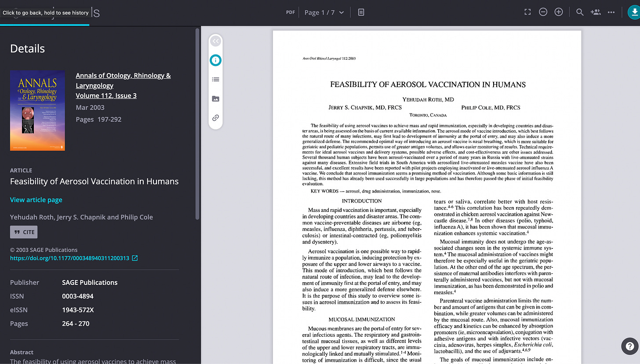Zoom in on the PDF page

coord(559,12)
